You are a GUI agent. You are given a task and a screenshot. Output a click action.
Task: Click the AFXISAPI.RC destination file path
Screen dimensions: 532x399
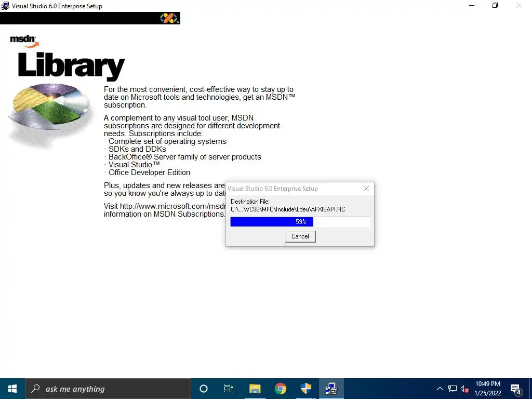[x=288, y=209]
